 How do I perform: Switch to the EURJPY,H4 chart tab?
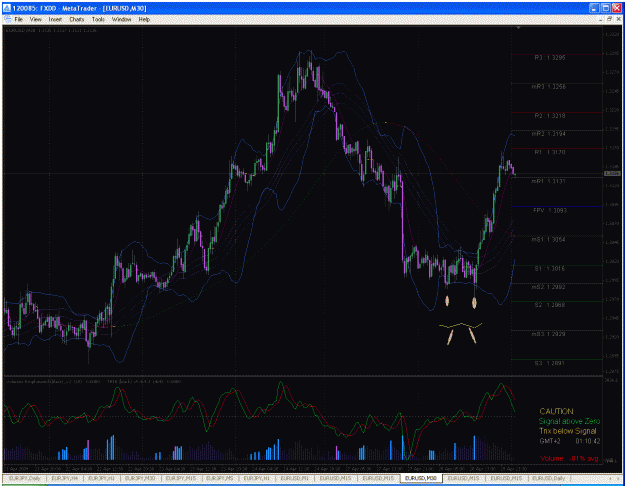[65, 478]
